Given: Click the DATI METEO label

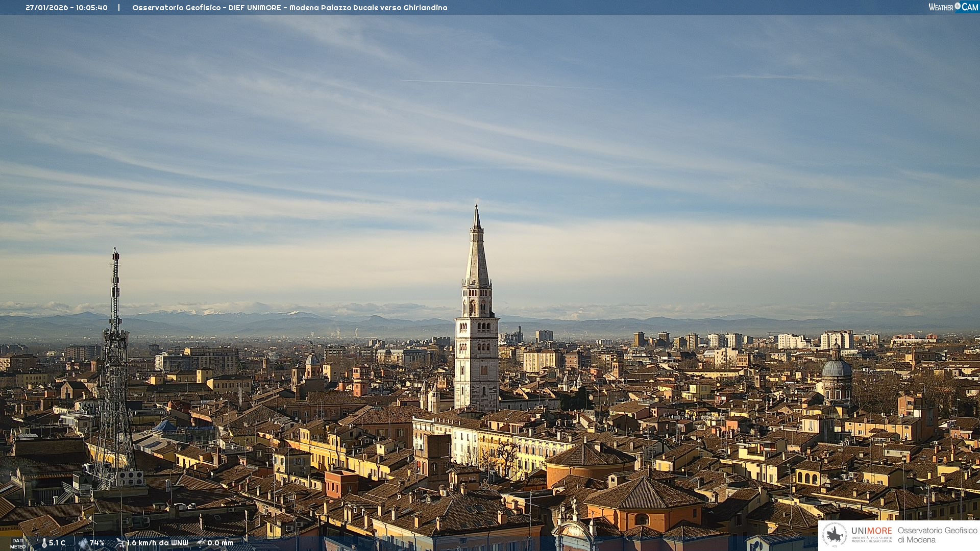Looking at the screenshot, I should (18, 543).
